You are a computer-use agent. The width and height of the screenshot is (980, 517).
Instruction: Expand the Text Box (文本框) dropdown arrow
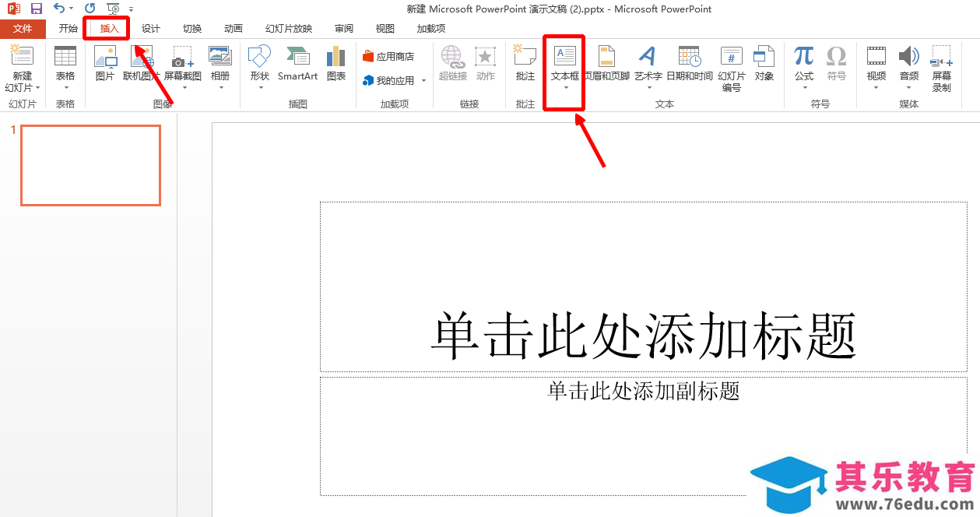click(565, 87)
